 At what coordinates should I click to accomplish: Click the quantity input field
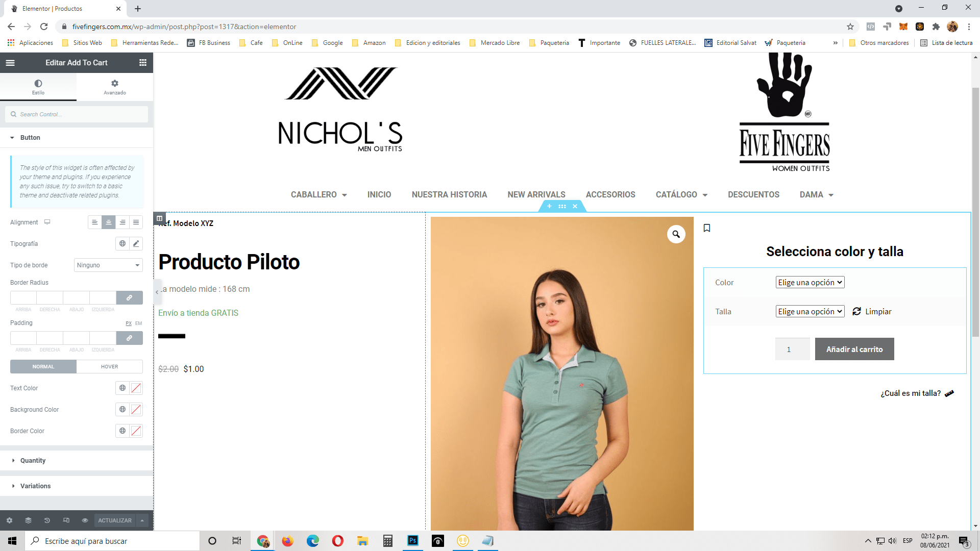(792, 349)
